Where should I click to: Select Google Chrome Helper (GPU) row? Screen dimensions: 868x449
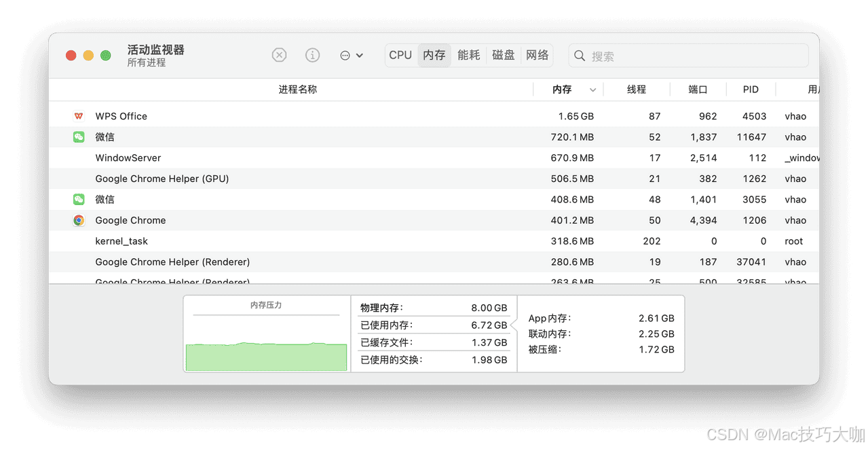pos(434,179)
